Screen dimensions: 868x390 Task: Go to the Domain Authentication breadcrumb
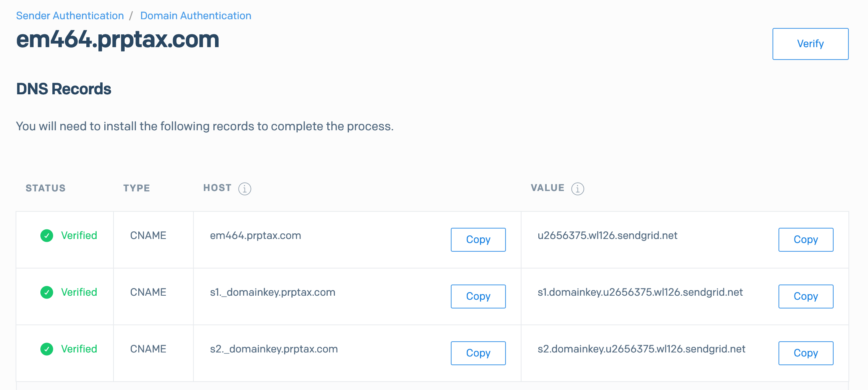tap(195, 16)
